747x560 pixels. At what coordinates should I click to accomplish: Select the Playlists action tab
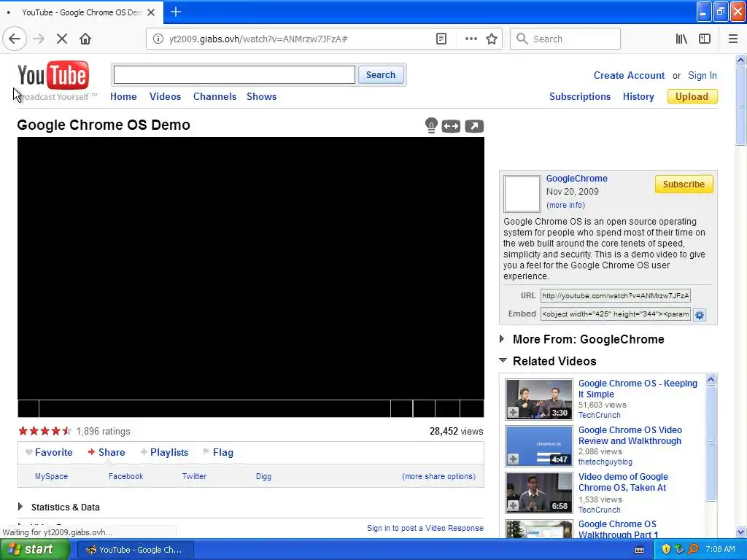click(x=164, y=452)
